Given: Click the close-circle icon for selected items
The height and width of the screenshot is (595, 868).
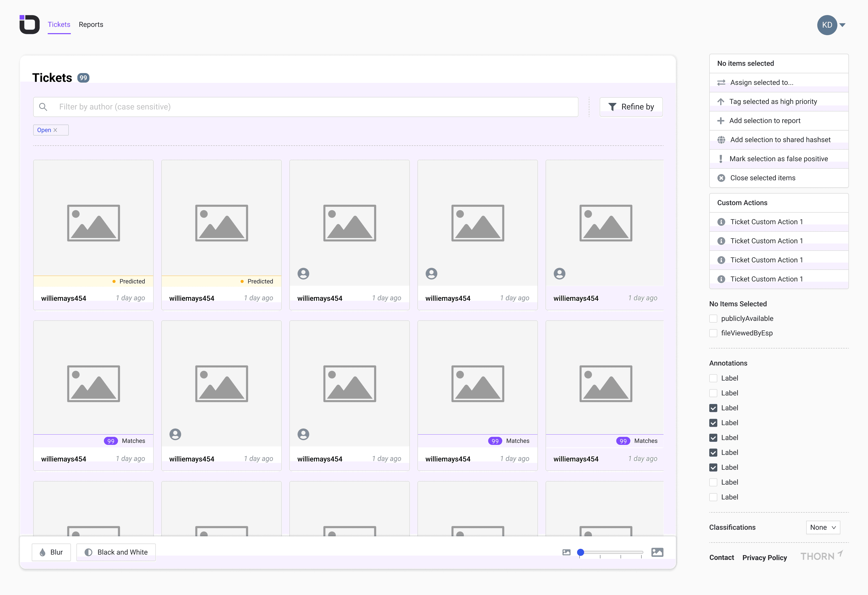Looking at the screenshot, I should tap(721, 178).
